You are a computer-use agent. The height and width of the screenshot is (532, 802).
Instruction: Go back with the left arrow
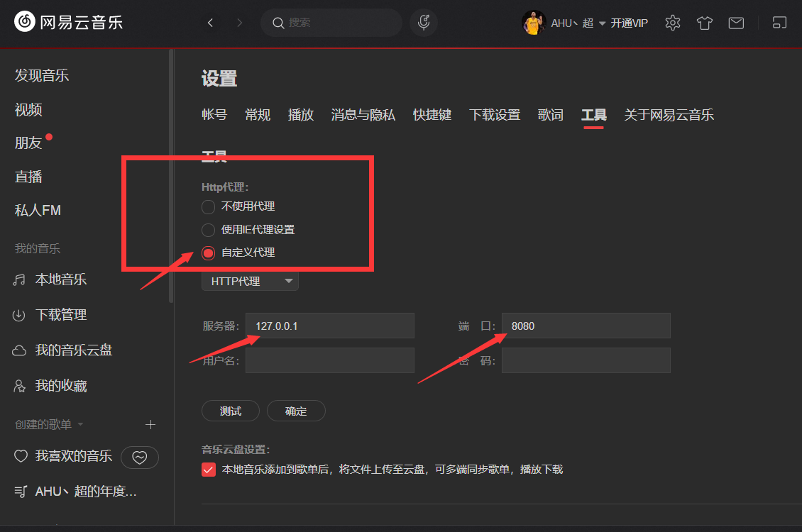tap(210, 23)
